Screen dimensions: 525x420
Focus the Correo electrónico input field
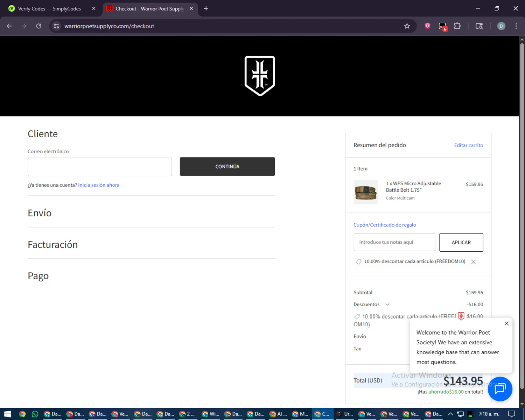pos(100,167)
